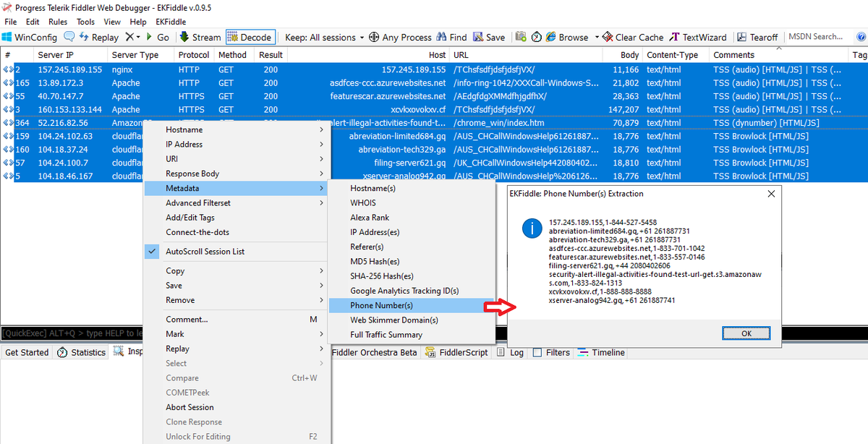Select Alexa Rank in Metadata submenu

coord(411,218)
